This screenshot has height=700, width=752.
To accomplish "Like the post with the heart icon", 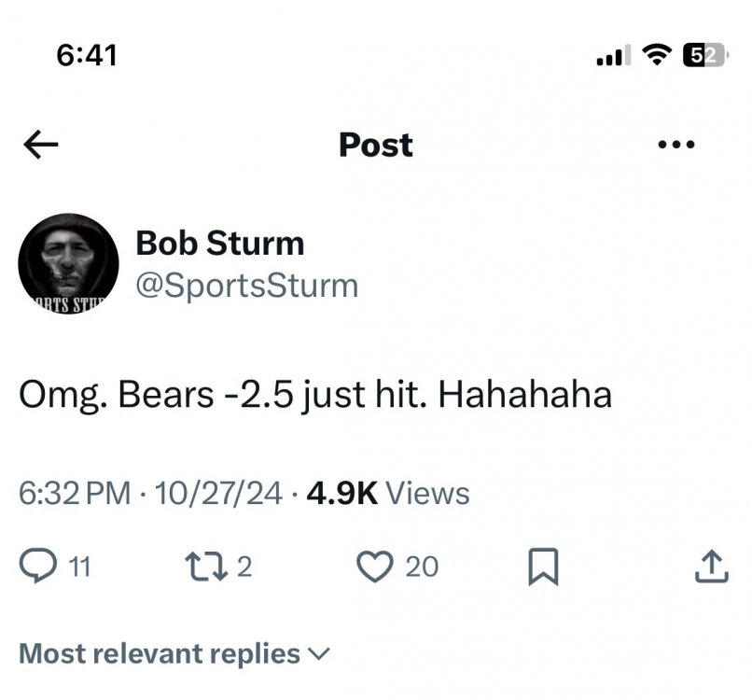I will coord(376,565).
